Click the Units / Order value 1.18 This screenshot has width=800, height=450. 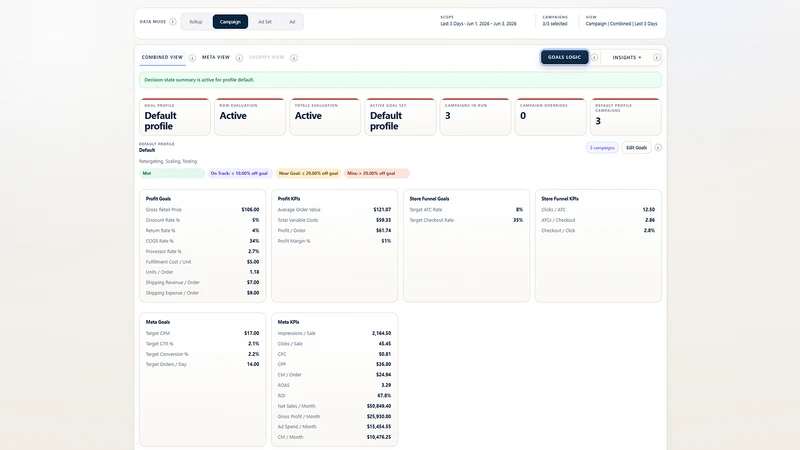pyautogui.click(x=254, y=272)
